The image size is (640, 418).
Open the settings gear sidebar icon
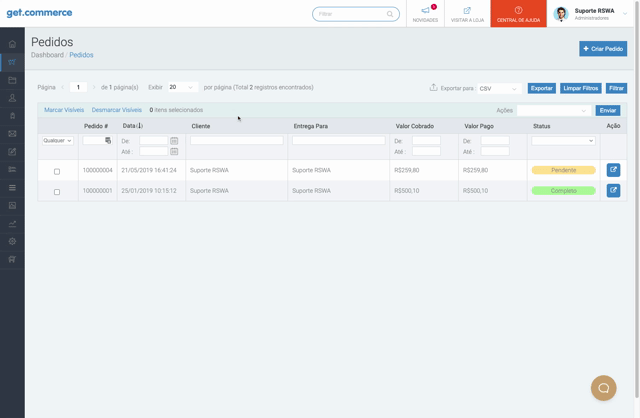[12, 241]
